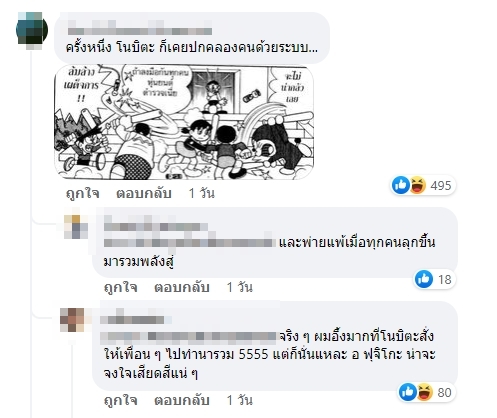Reply to the มารวมพลังสู้ comment

tap(182, 287)
